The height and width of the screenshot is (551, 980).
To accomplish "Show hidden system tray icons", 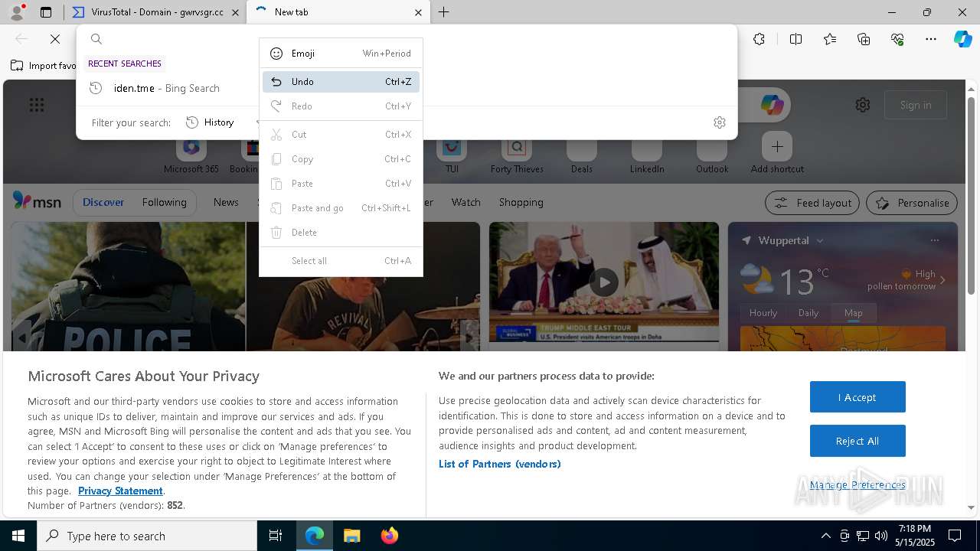I will coord(825,536).
